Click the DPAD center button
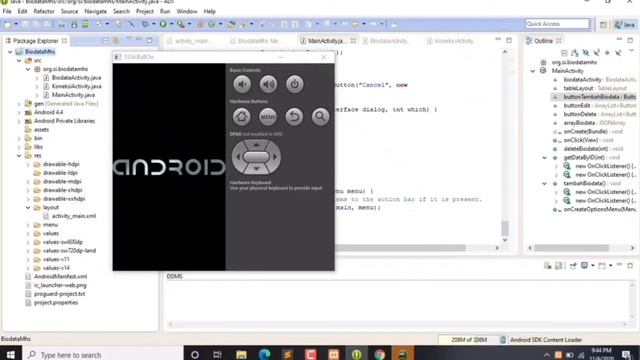Screen dimensions: 640x360 tap(256, 157)
